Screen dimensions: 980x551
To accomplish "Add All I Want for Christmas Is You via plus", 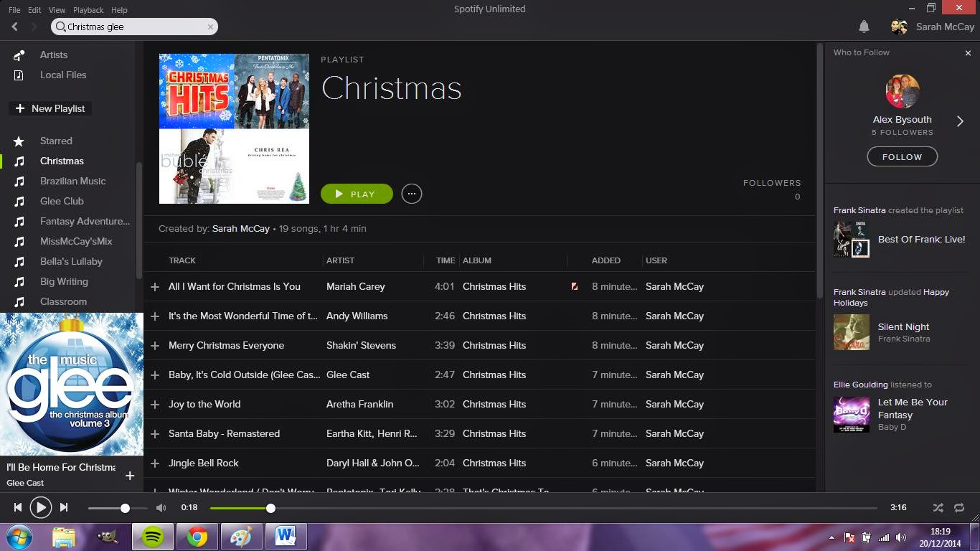I will 154,287.
